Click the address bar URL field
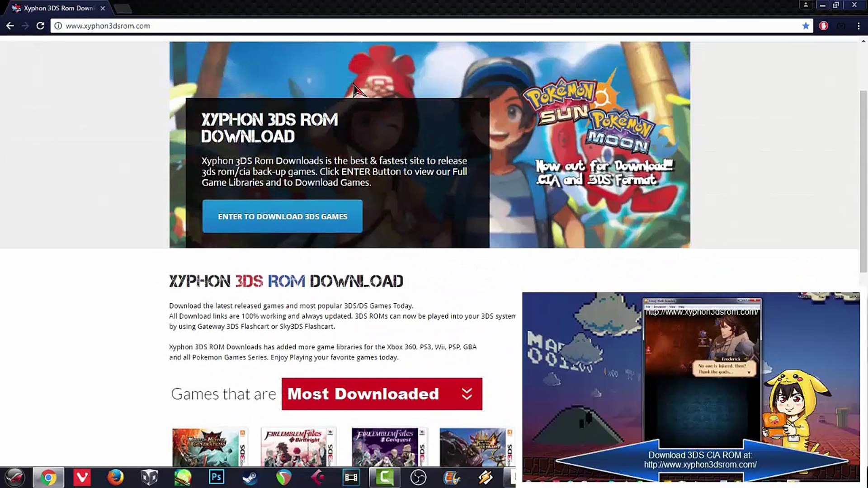The width and height of the screenshot is (868, 488). pyautogui.click(x=407, y=26)
